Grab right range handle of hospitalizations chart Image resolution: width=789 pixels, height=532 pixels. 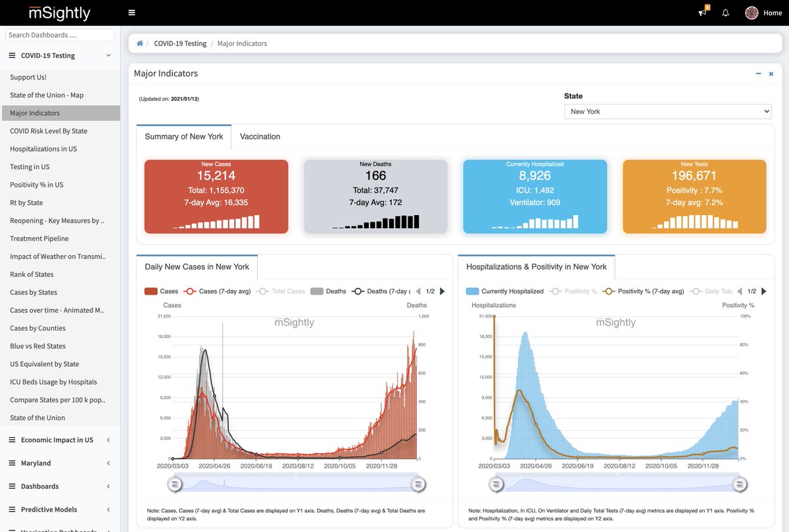(740, 484)
